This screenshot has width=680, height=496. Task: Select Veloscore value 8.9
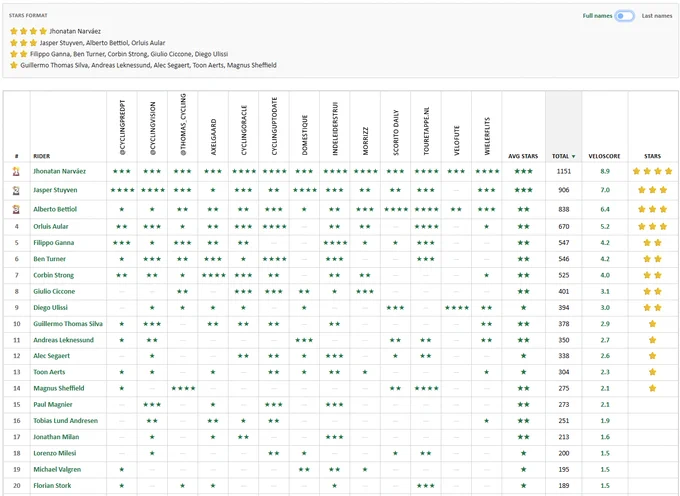[605, 171]
